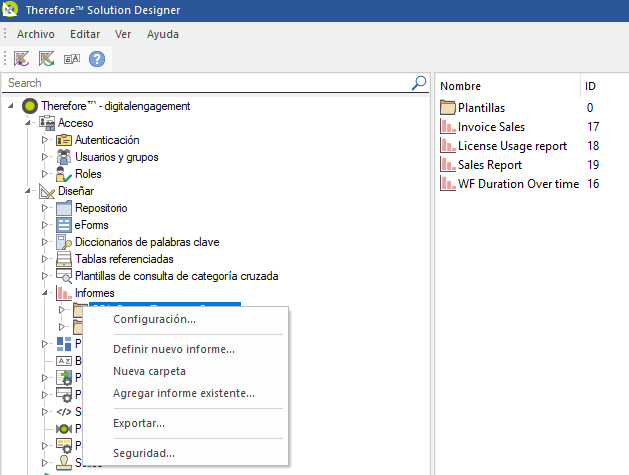Select the Invoice Sales text
Image resolution: width=629 pixels, height=475 pixels.
click(491, 127)
